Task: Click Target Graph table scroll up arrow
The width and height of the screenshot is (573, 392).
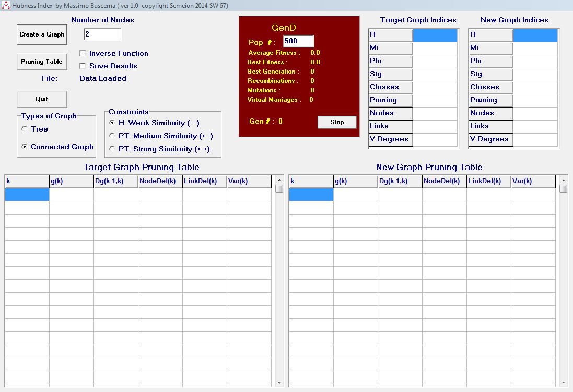Action: click(x=279, y=180)
